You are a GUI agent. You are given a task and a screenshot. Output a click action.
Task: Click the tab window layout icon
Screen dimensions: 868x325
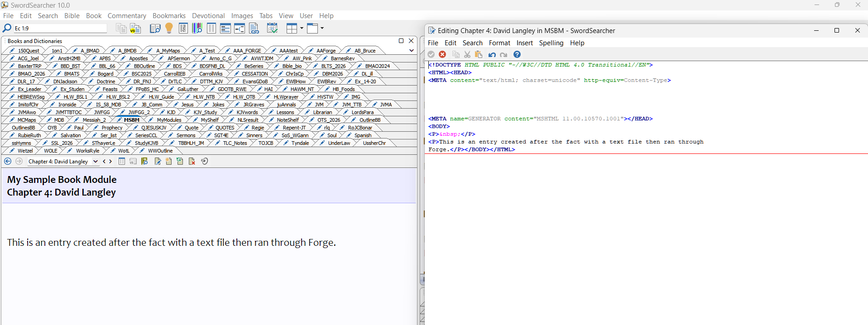[312, 29]
